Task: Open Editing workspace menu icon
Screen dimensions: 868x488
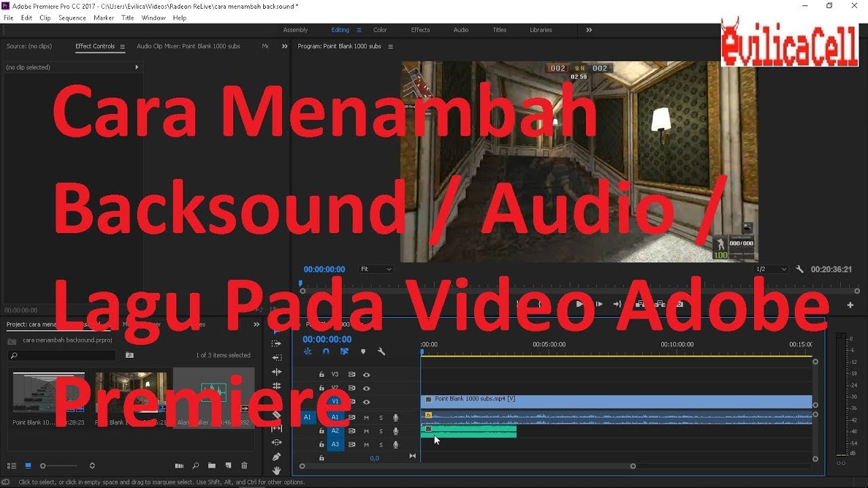Action: [359, 30]
